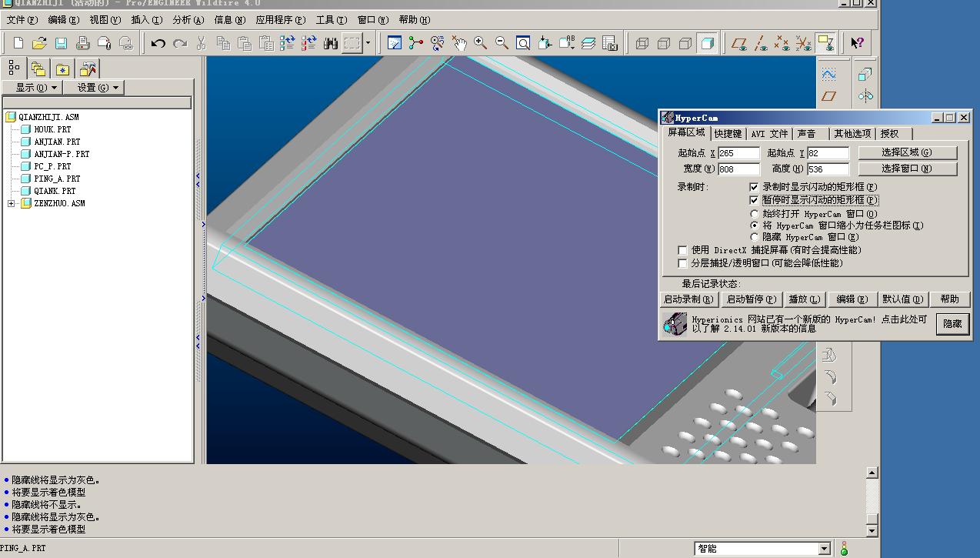The width and height of the screenshot is (980, 558).
Task: Click the 选择区域 button in HyperCam
Action: (x=908, y=152)
